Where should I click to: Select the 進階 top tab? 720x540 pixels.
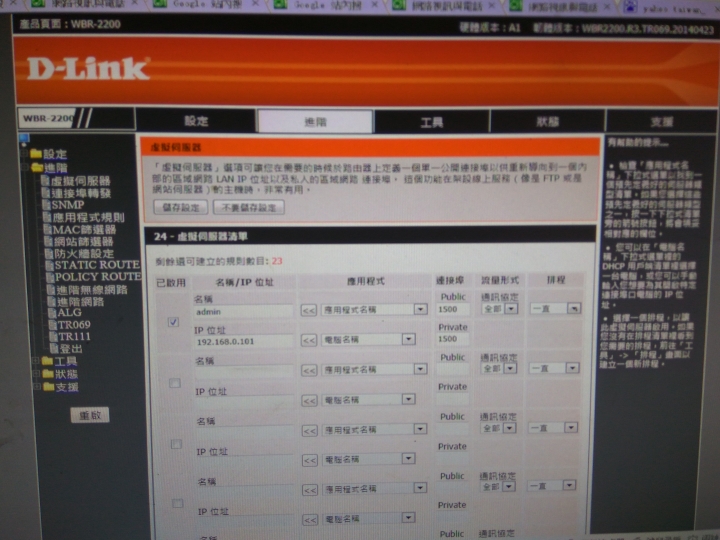[315, 122]
